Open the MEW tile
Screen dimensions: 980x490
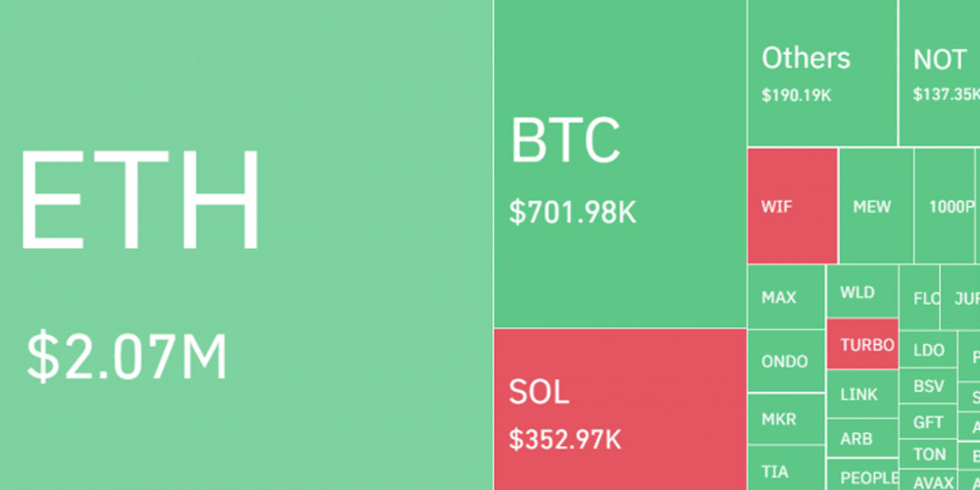876,206
